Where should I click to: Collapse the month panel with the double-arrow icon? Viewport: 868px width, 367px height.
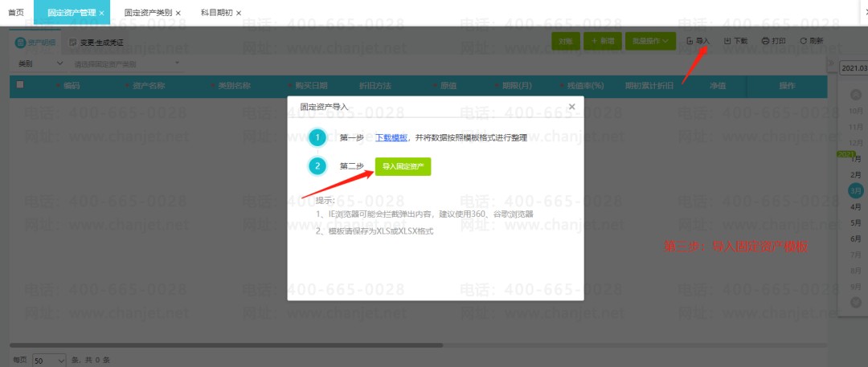[831, 63]
